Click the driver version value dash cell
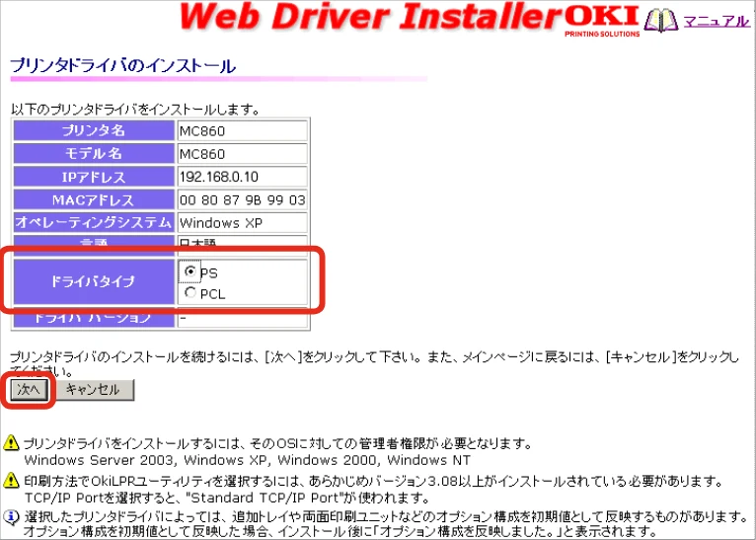This screenshot has width=756, height=540. click(x=242, y=318)
